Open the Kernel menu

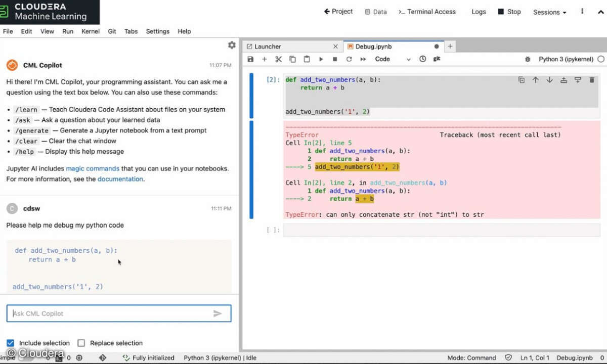[x=91, y=31]
